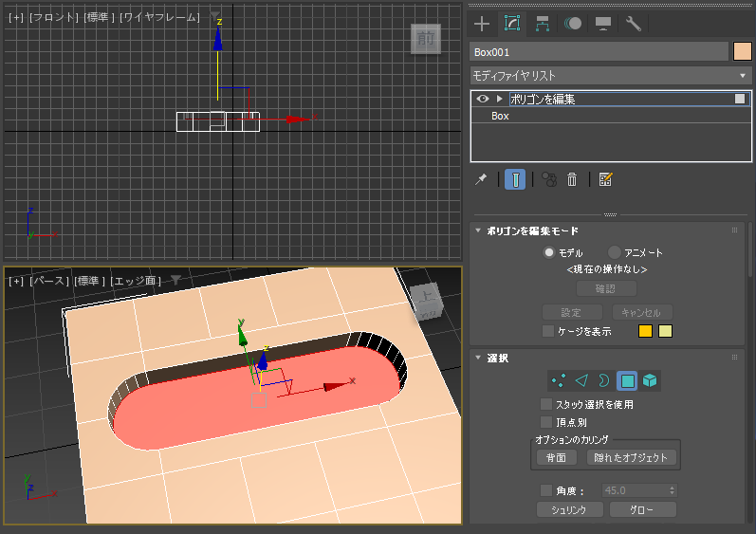Open the [フロント] view menu
This screenshot has width=756, height=534.
coord(53,17)
